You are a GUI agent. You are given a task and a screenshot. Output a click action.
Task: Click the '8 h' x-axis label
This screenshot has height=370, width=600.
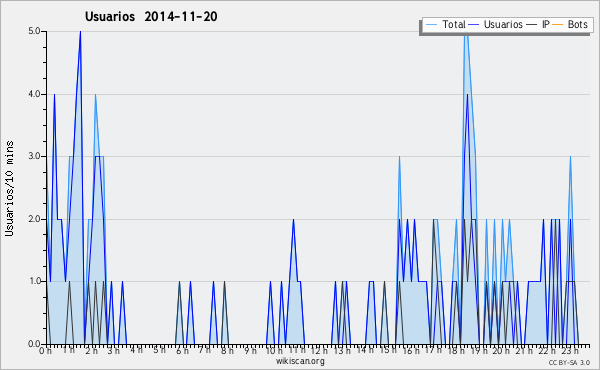(227, 351)
